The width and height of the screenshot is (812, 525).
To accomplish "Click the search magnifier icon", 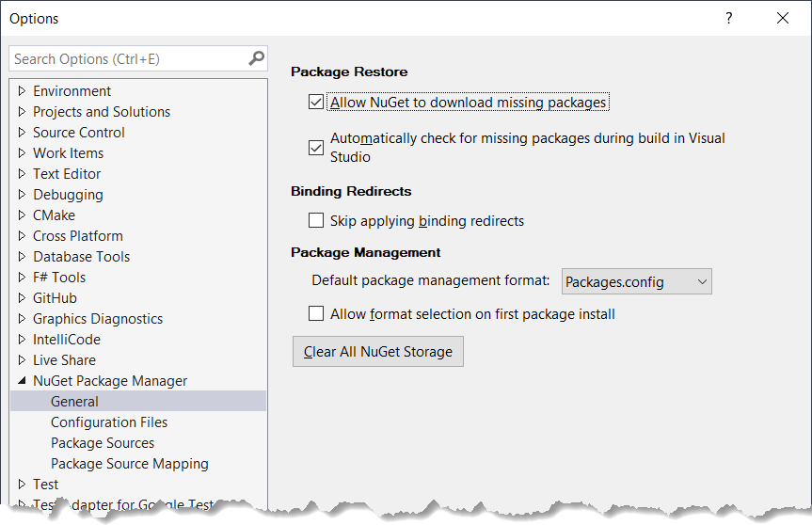I will [256, 58].
